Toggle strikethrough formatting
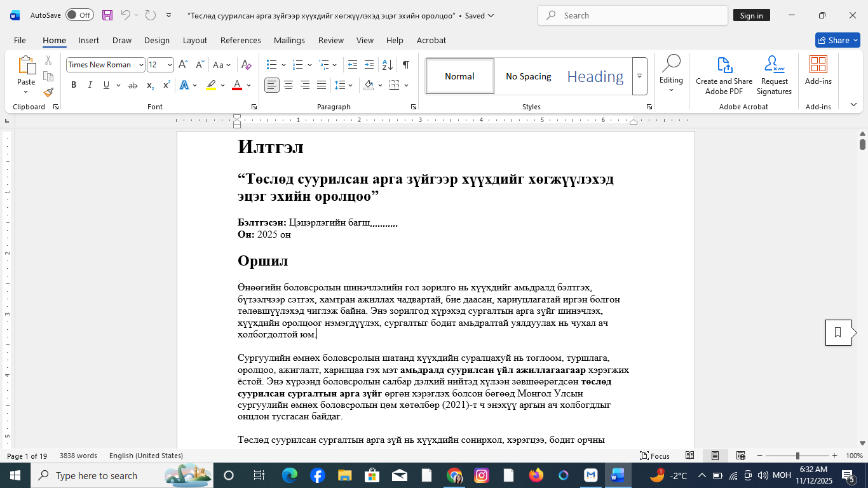Screen dimensions: 868x488 [133, 85]
